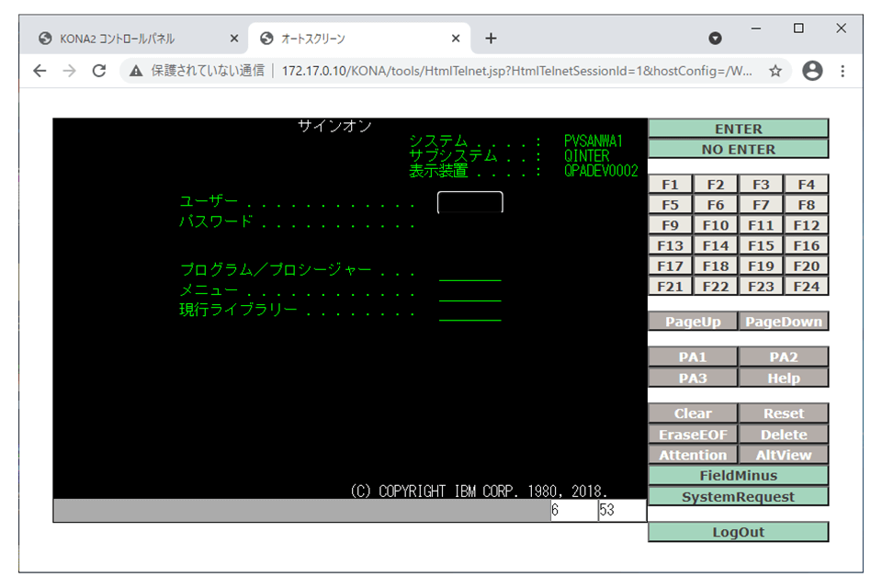Screen dimensions: 882x588
Task: Click the F13 key button
Action: pos(670,245)
